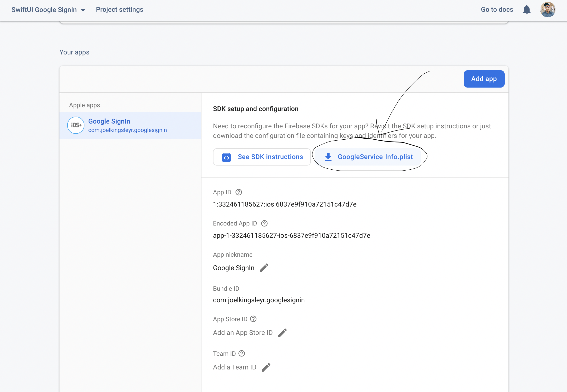Click the Bundle ID value com.joelkingsleyr.googlesignin
This screenshot has width=567, height=392.
259,300
